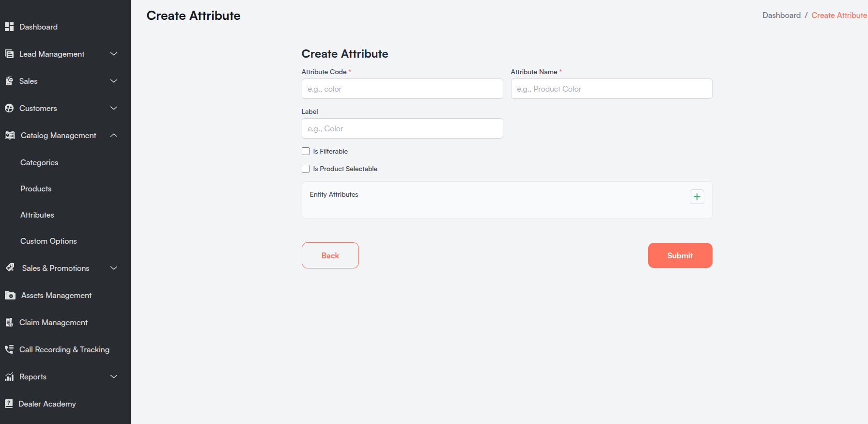This screenshot has width=868, height=424.
Task: Focus the Label input field
Action: (x=402, y=128)
